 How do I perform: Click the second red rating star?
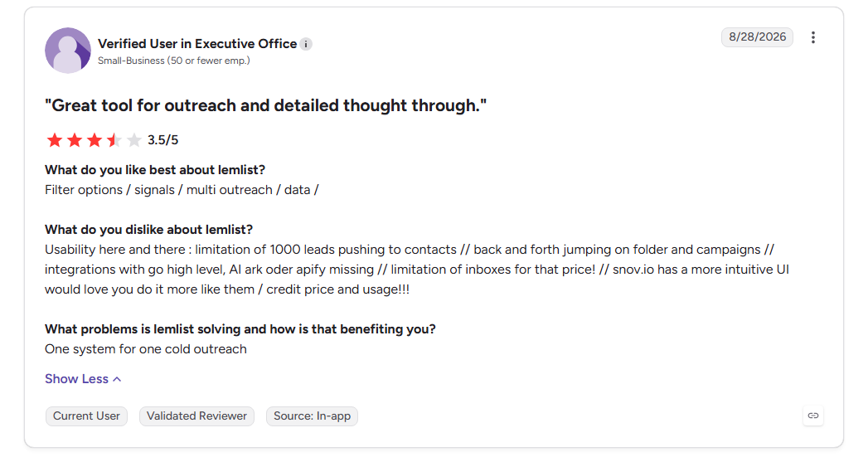[74, 139]
